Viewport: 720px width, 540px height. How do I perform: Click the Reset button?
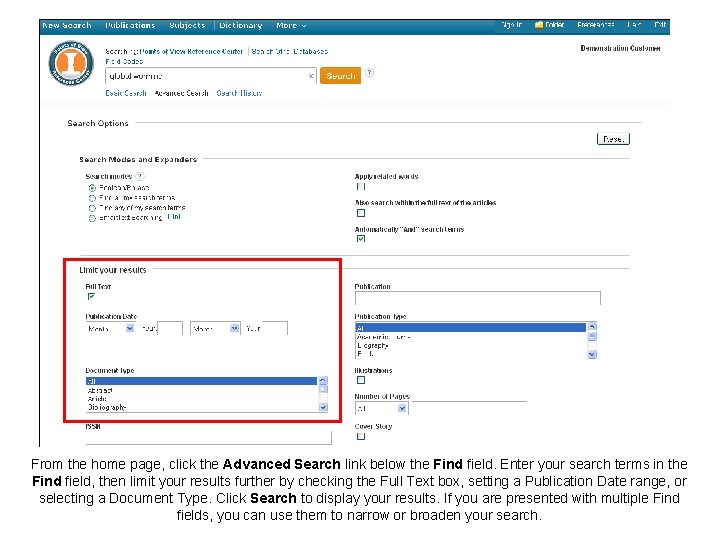(x=613, y=139)
